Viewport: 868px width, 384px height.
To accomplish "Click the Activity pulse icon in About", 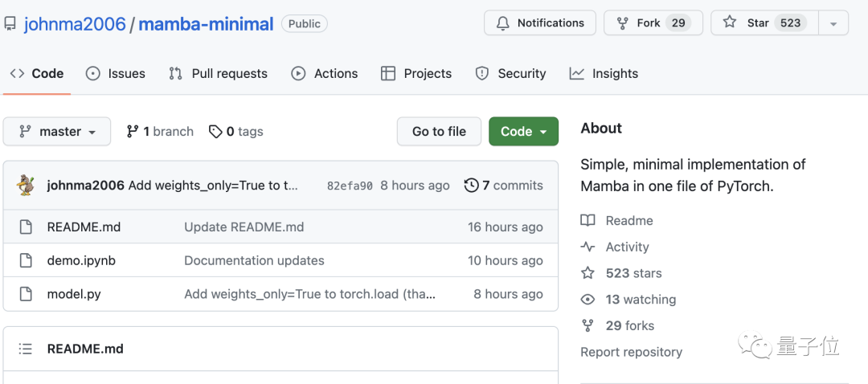I will pos(588,247).
